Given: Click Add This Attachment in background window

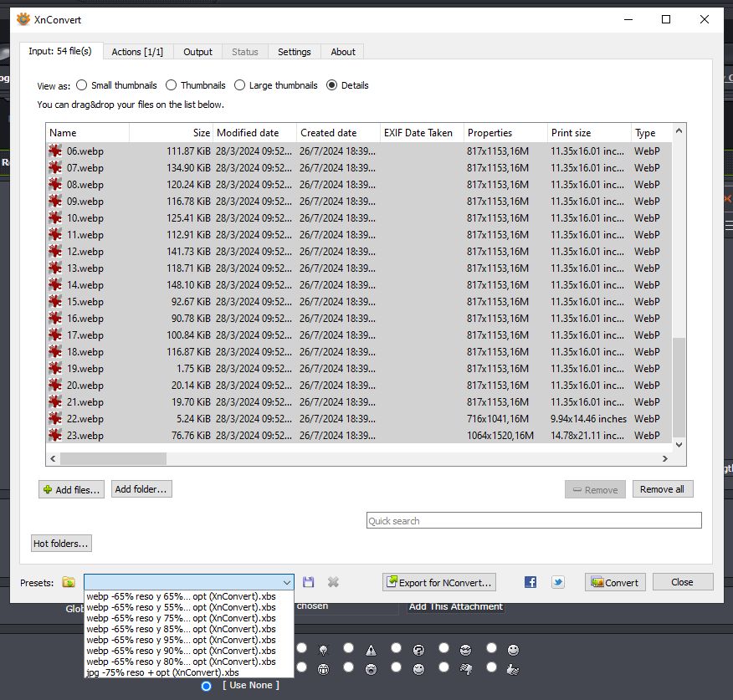Looking at the screenshot, I should pyautogui.click(x=456, y=606).
